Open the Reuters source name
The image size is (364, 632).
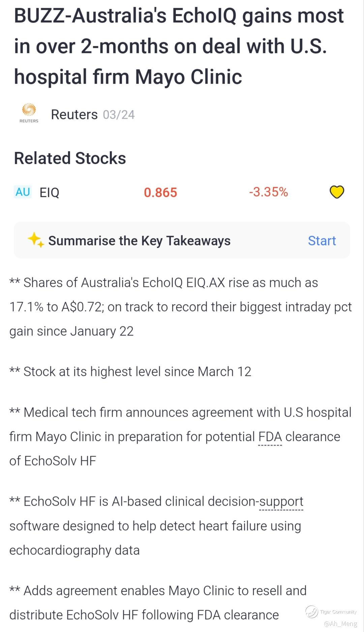coord(74,115)
